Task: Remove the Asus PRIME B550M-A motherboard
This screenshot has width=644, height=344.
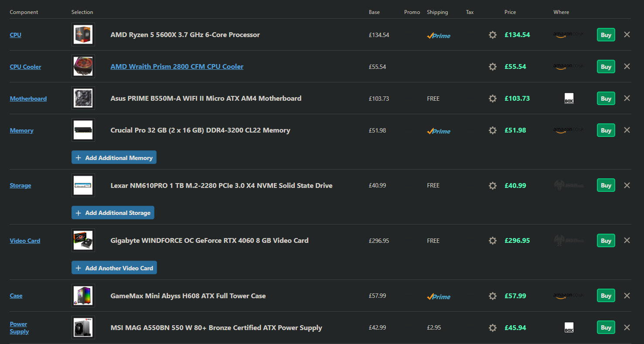Action: click(627, 98)
